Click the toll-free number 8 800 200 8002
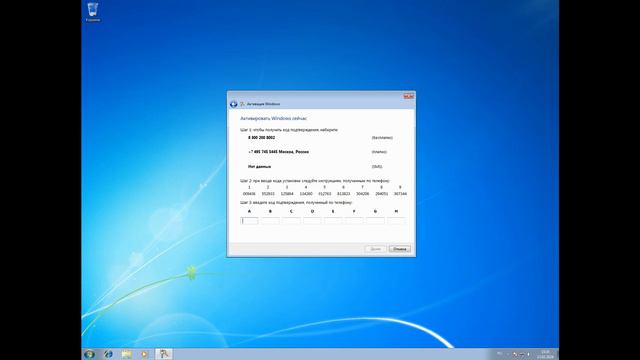Screen dimensions: 640x360 tap(261, 138)
